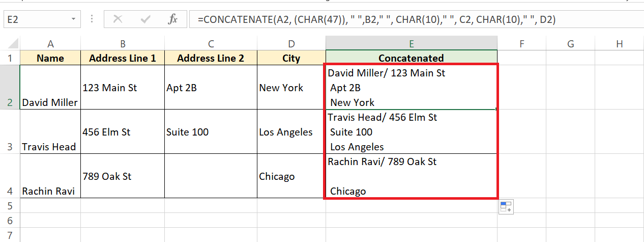This screenshot has height=242, width=644.
Task: Select column E header
Action: coord(412,44)
